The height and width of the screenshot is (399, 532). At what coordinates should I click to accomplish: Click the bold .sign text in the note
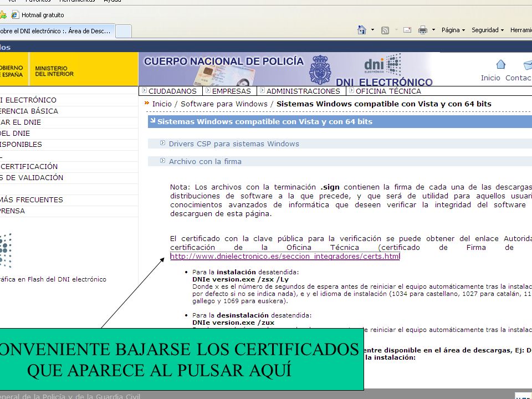[330, 187]
